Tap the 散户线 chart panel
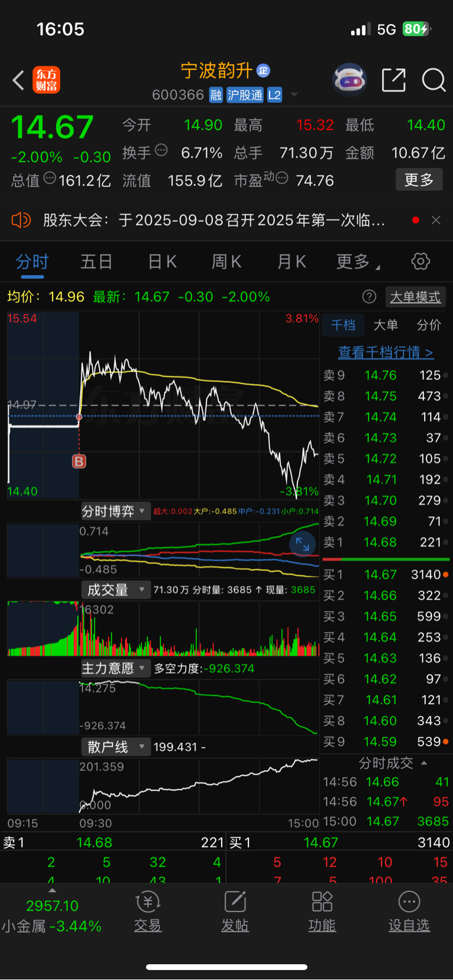The image size is (453, 980). [163, 786]
